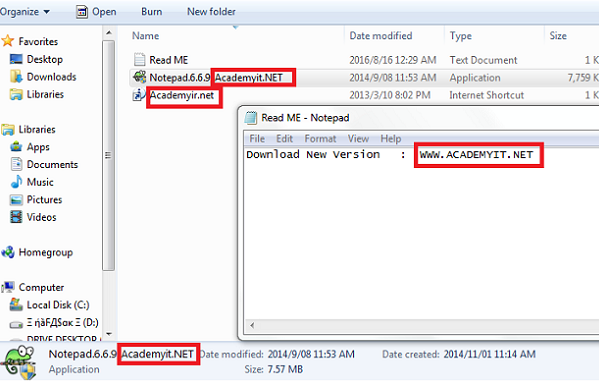
Task: Open the (D:) drive icon in the sidebar
Action: point(16,324)
